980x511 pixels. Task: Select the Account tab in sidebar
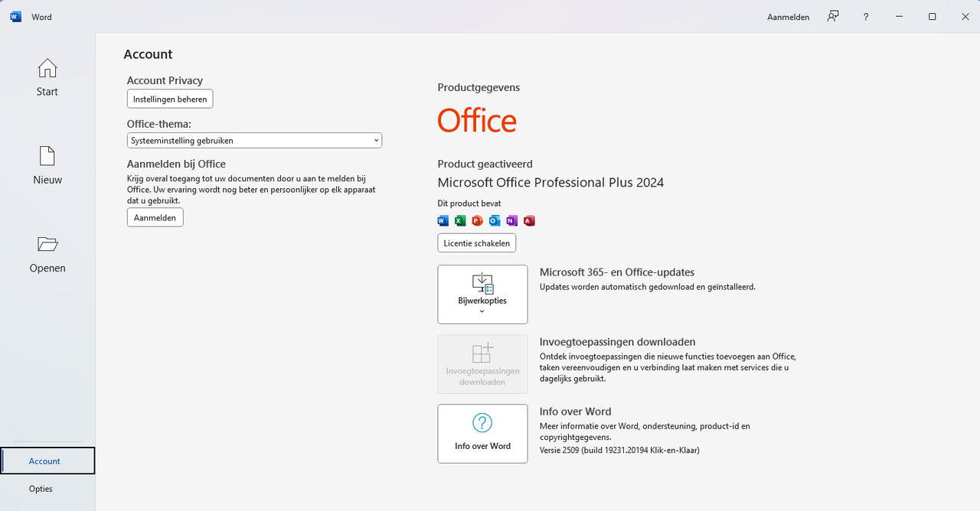(47, 461)
